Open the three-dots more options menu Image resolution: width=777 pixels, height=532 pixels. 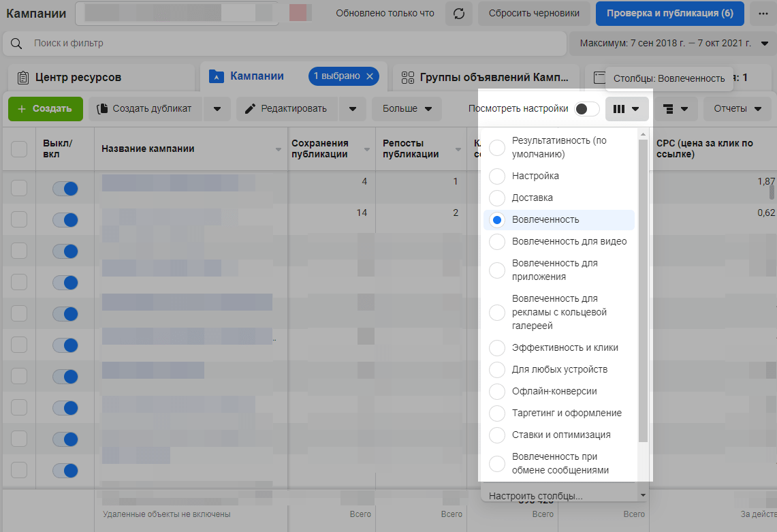coord(760,14)
